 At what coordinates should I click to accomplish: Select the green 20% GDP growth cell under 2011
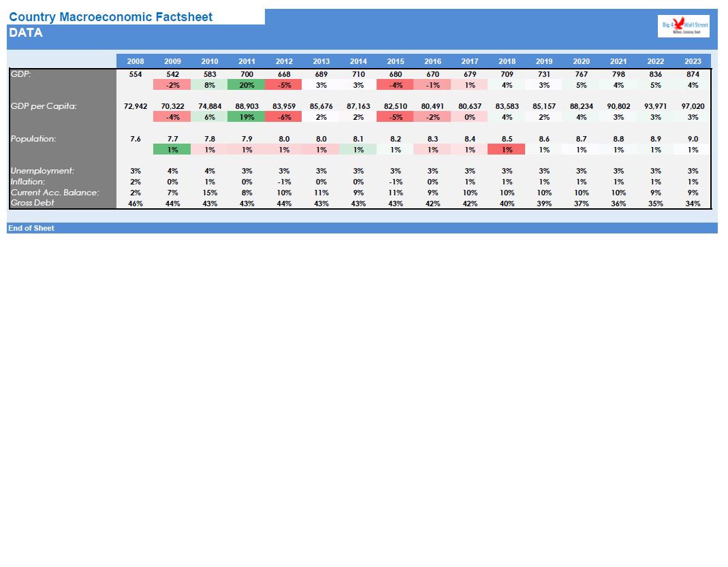[247, 84]
